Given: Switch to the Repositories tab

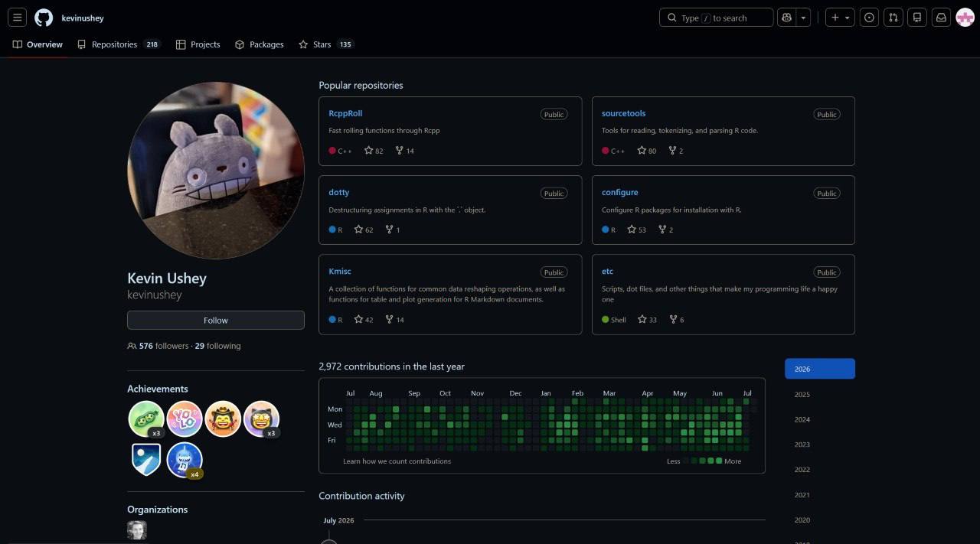Looking at the screenshot, I should (119, 44).
